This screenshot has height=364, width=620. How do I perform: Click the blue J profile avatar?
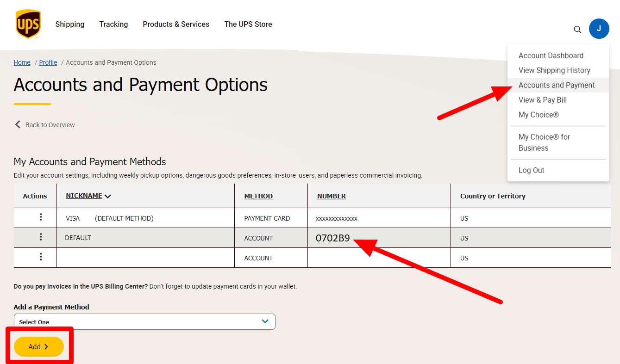[599, 29]
